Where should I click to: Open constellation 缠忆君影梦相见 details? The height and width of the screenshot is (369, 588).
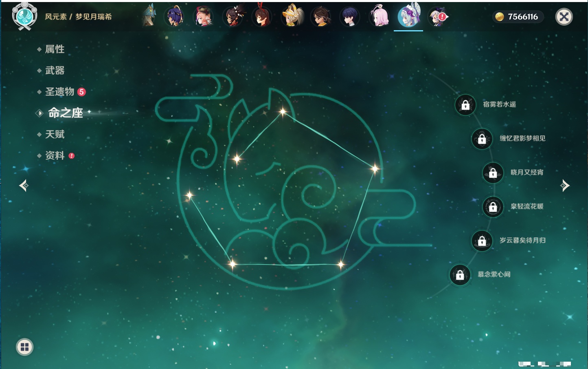tap(523, 138)
